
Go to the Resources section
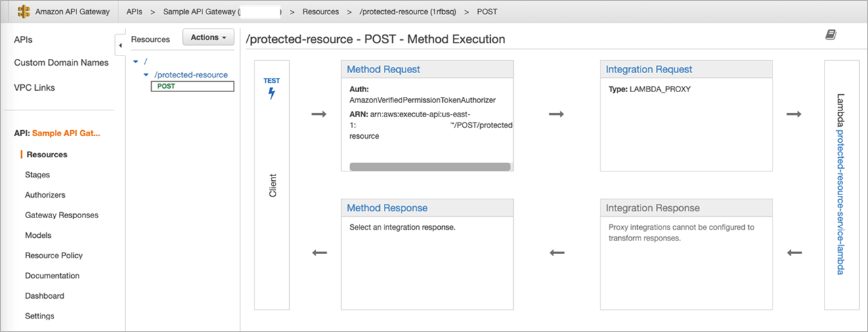[x=47, y=154]
